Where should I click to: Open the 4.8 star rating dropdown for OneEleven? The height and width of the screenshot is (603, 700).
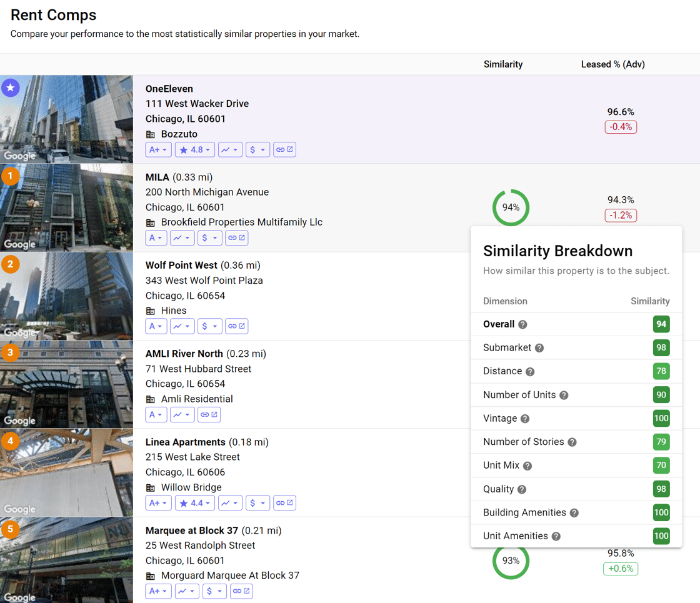tap(194, 149)
